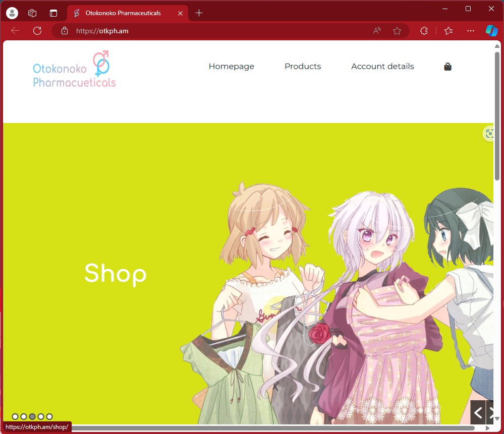Click the Read aloud icon in the address bar
The image size is (504, 434).
377,31
